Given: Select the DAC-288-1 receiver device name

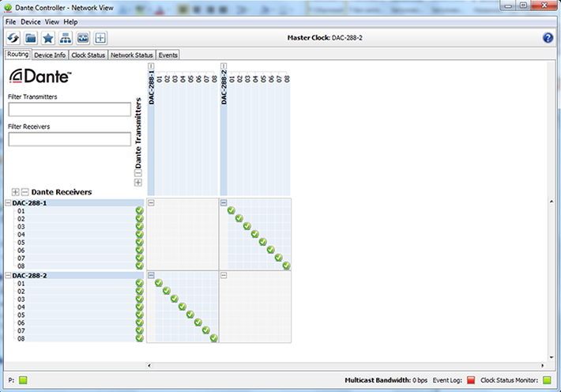Looking at the screenshot, I should pyautogui.click(x=29, y=203).
